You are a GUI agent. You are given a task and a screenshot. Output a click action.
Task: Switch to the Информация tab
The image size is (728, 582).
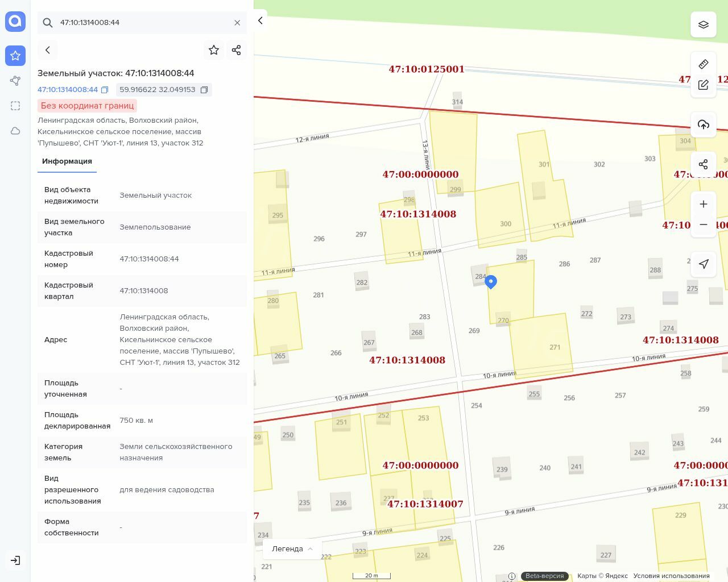pyautogui.click(x=67, y=161)
